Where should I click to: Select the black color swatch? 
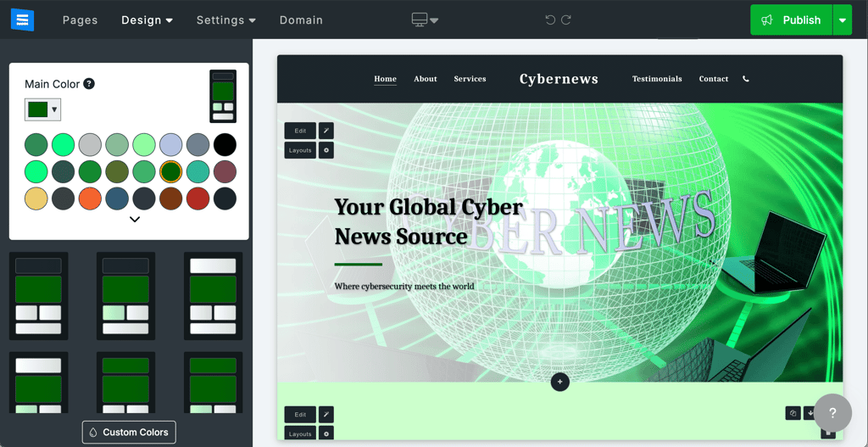tap(225, 144)
